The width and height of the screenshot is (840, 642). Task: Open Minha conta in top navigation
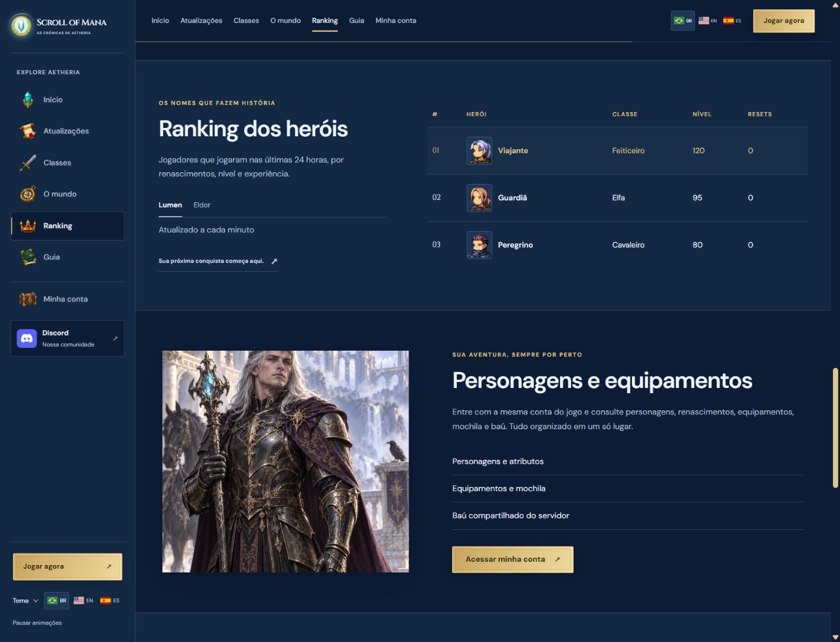(x=396, y=21)
